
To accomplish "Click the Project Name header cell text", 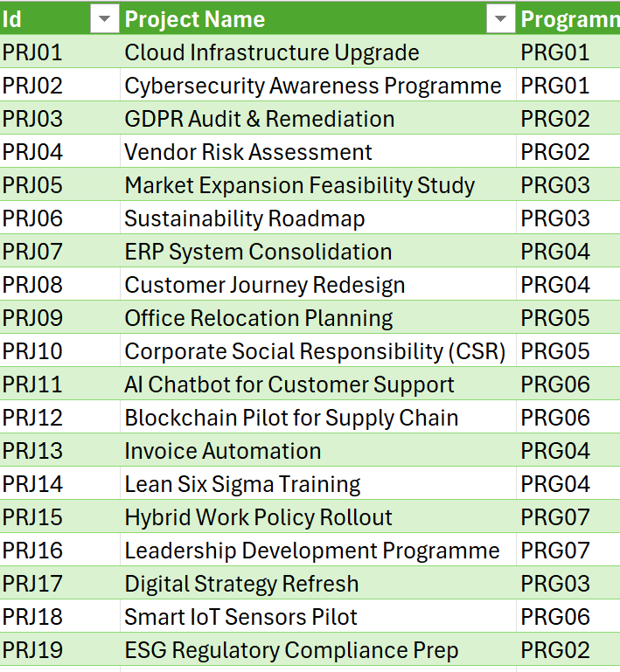I will [x=195, y=18].
